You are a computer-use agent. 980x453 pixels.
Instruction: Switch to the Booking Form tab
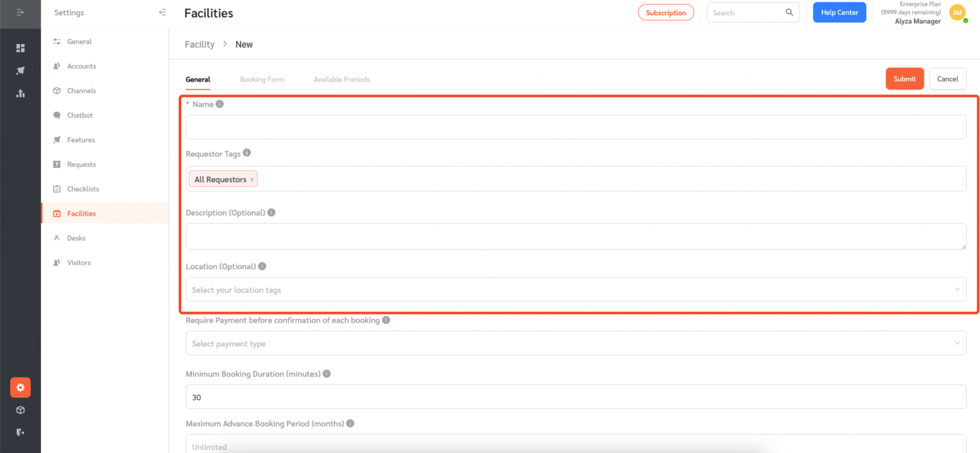point(262,79)
